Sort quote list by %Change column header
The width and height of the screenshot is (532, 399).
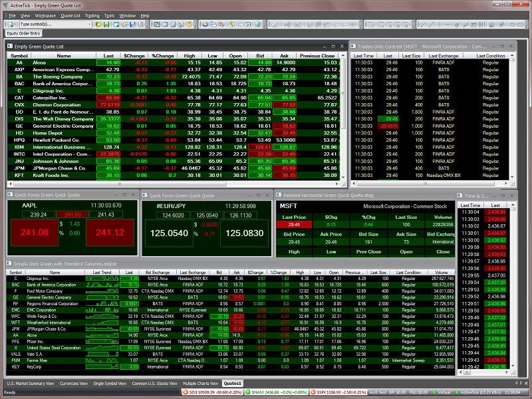(162, 56)
